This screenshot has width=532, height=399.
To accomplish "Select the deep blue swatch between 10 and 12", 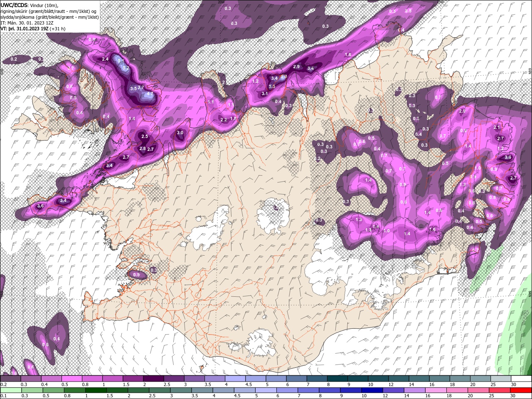I will click(372, 390).
